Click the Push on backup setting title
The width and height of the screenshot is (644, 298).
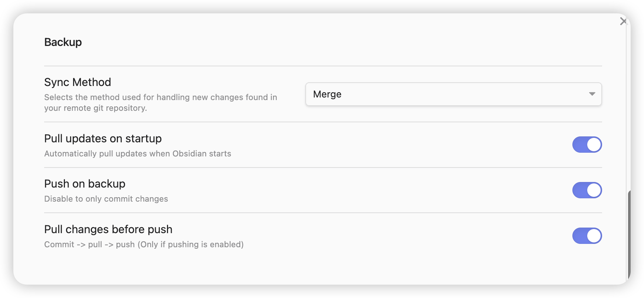pos(85,184)
